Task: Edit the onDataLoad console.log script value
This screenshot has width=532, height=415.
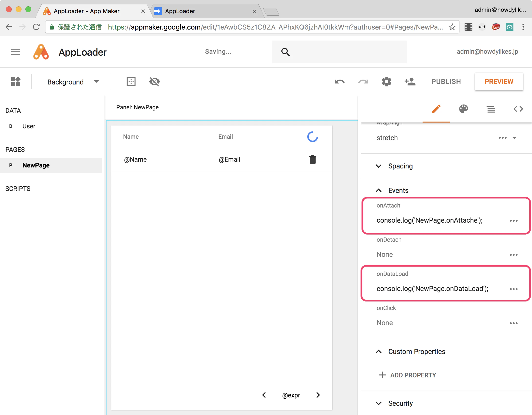Action: [432, 289]
